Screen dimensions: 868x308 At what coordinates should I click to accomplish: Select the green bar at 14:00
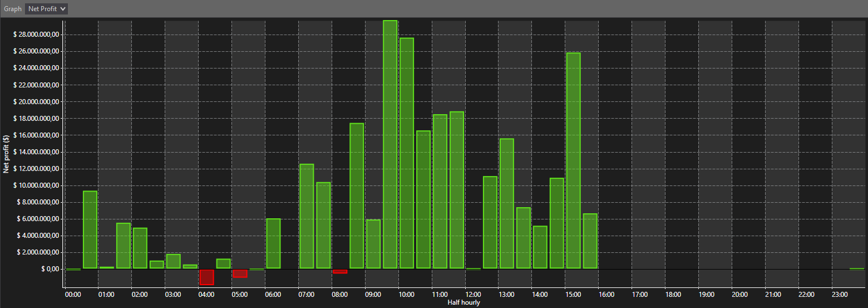click(540, 247)
